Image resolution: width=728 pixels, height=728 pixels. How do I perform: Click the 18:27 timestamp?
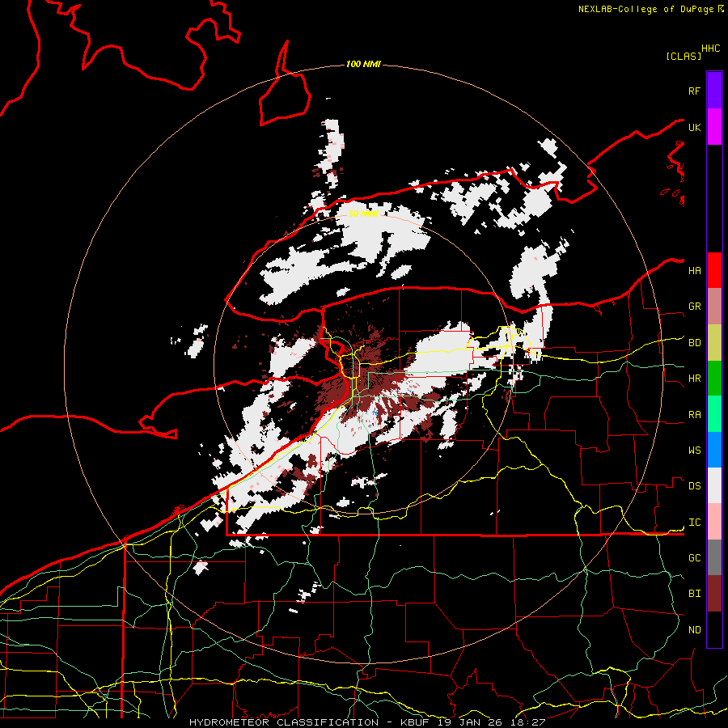(527, 722)
